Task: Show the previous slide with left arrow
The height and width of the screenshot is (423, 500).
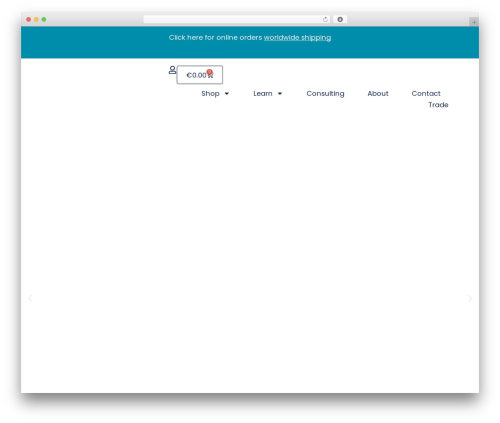Action: click(30, 298)
